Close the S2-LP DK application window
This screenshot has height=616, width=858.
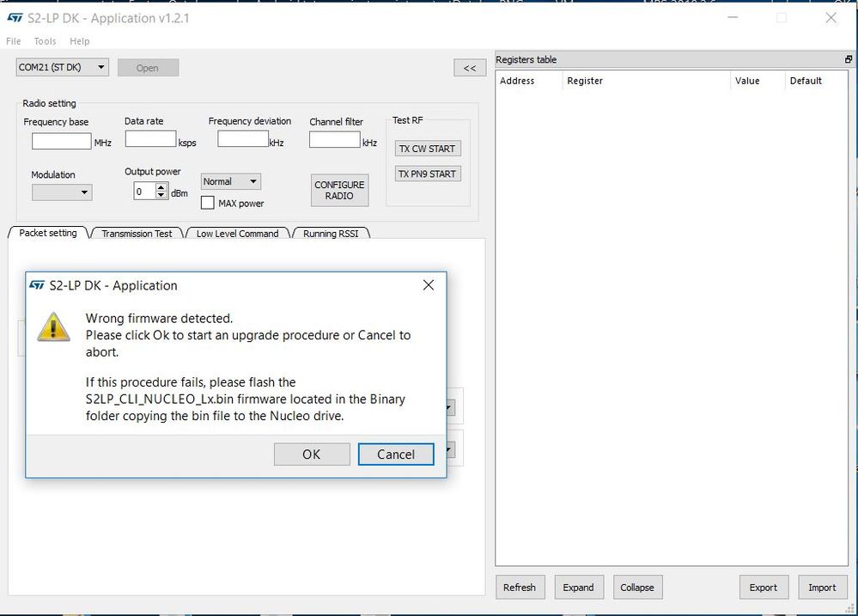coord(831,17)
